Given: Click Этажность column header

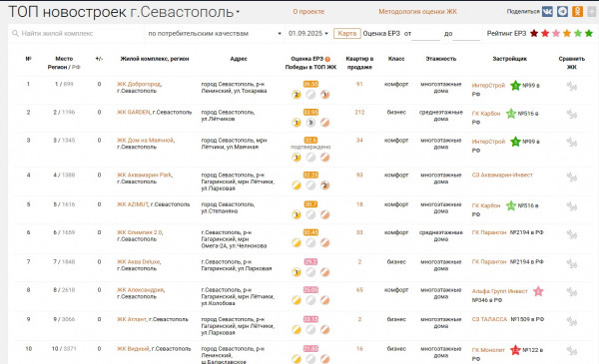Looking at the screenshot, I should (441, 59).
